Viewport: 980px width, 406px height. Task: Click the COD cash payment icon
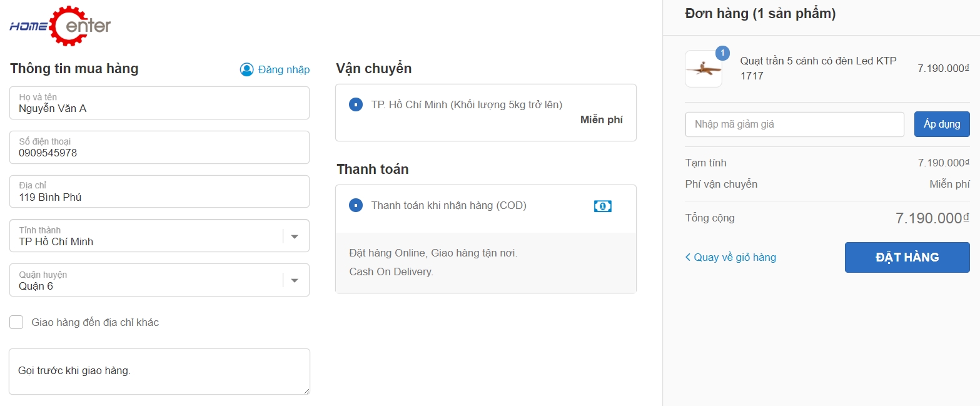tap(602, 206)
